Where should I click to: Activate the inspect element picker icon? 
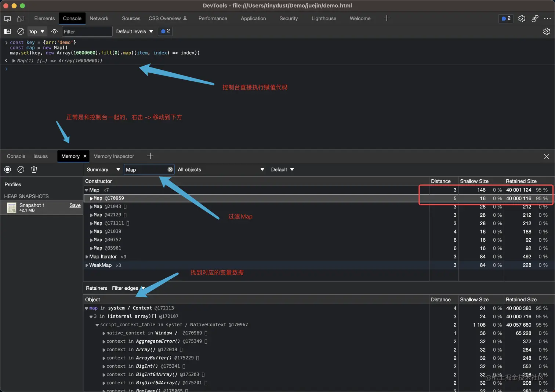pyautogui.click(x=7, y=18)
